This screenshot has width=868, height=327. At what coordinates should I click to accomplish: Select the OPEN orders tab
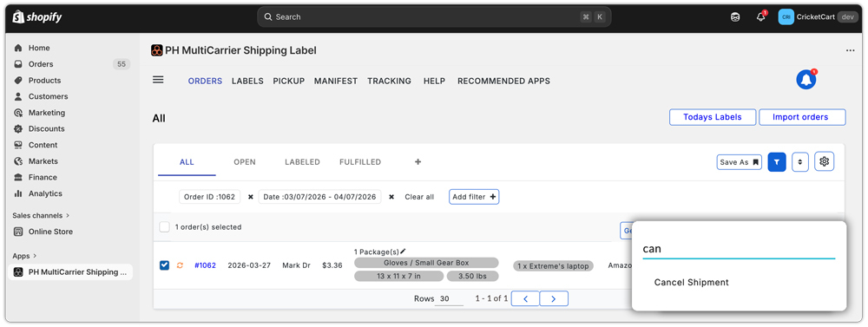point(245,162)
